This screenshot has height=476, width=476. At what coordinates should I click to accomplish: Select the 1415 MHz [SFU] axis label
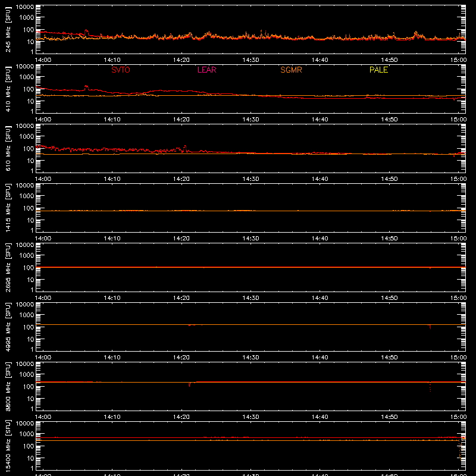(x=8, y=208)
